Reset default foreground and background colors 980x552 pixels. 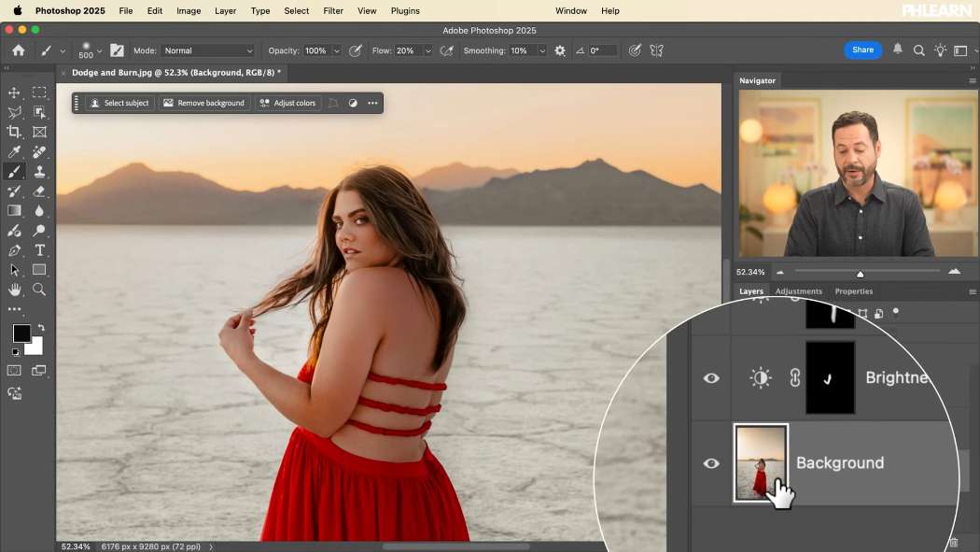16,352
